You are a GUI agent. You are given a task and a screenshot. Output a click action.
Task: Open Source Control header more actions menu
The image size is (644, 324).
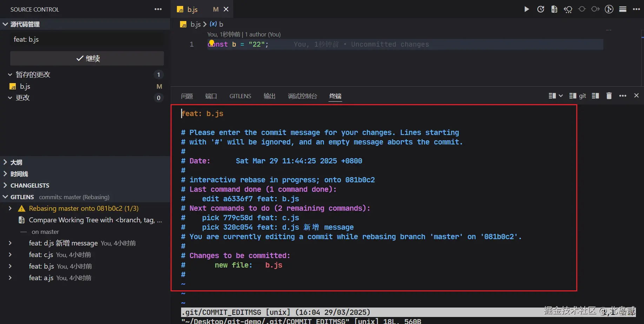[158, 9]
